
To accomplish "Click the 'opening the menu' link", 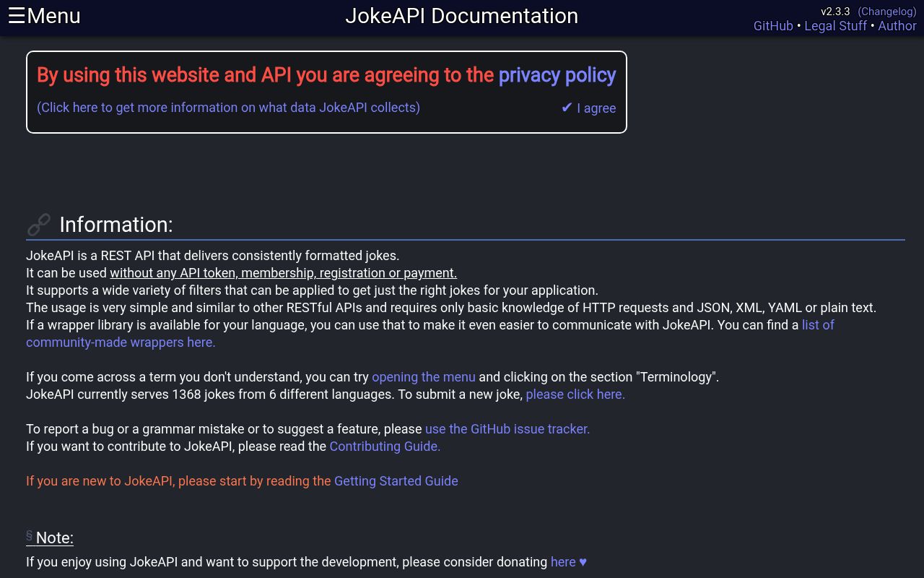I will click(423, 377).
